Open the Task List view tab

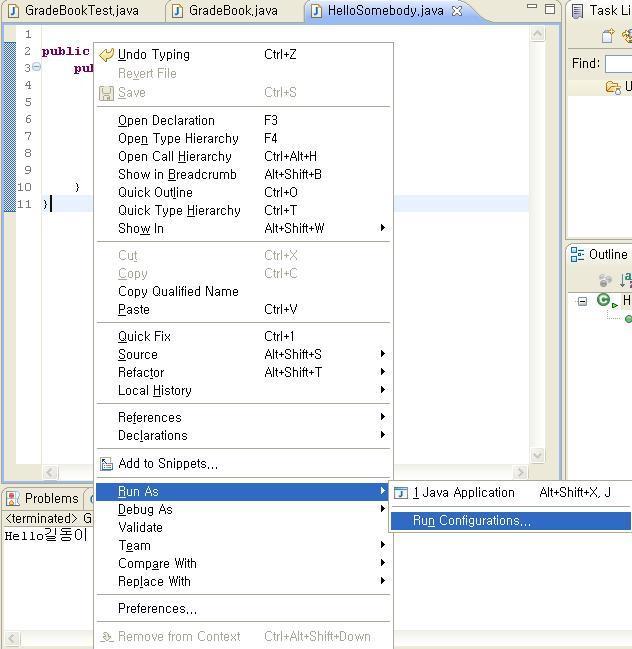(x=601, y=11)
